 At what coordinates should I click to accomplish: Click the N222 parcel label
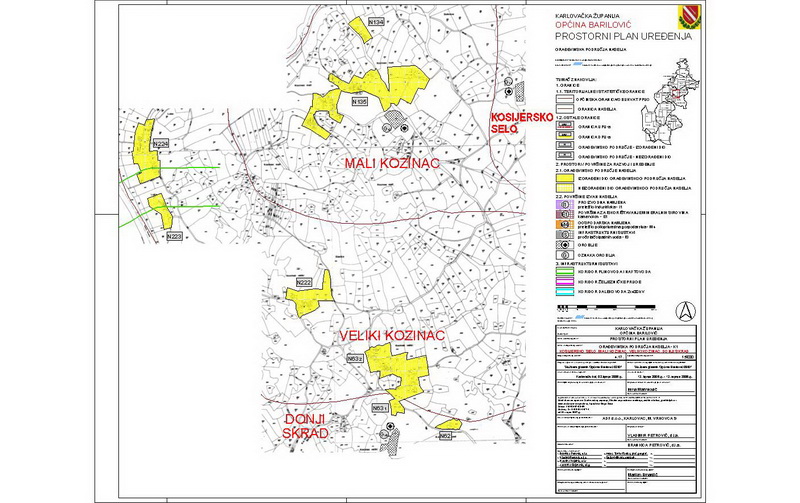click(x=304, y=282)
